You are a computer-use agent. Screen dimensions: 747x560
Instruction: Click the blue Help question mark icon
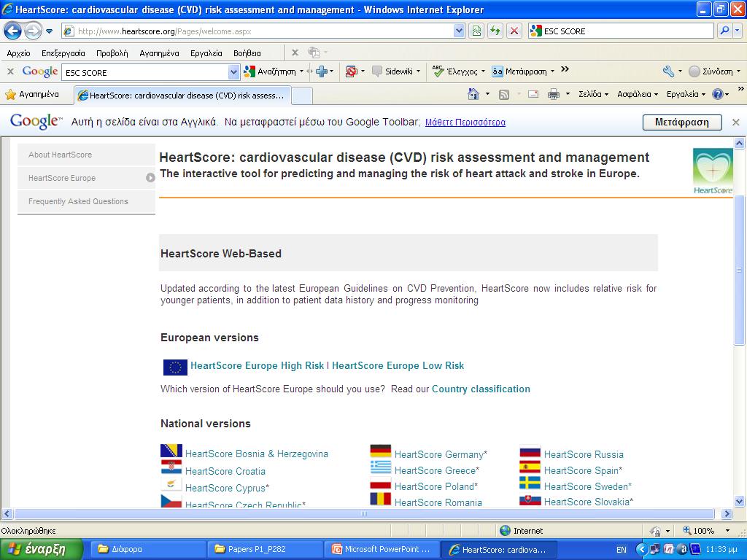(718, 94)
